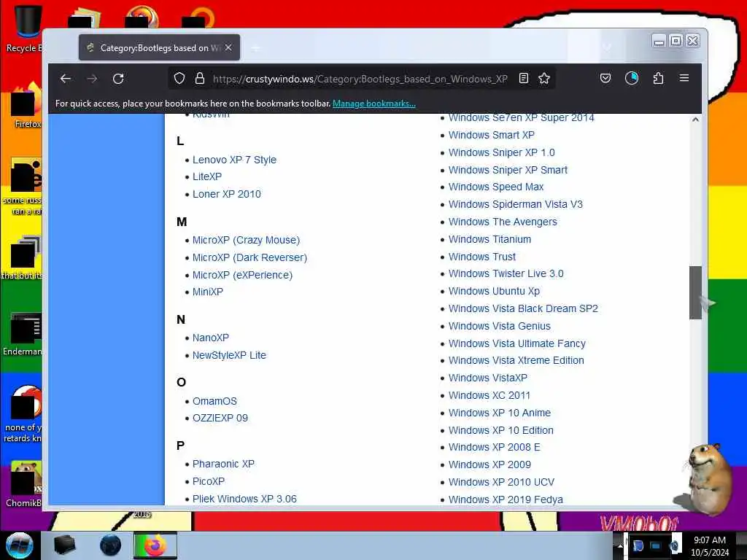Show site security padlock info

click(200, 78)
